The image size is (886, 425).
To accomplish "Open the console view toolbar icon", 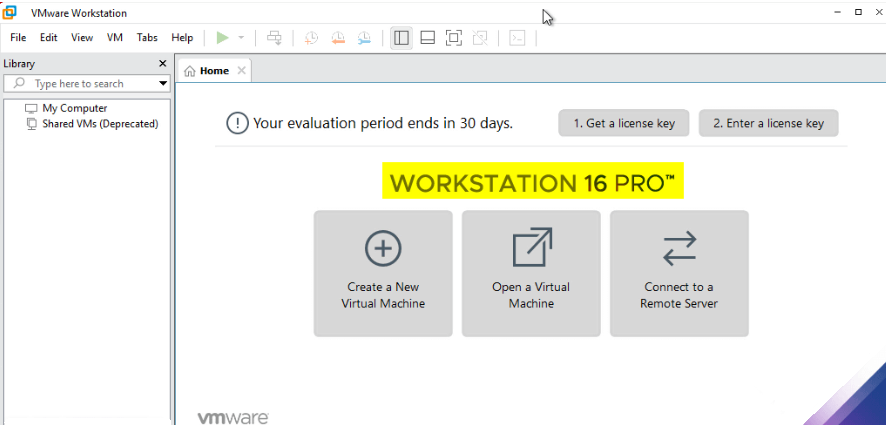I will click(517, 38).
